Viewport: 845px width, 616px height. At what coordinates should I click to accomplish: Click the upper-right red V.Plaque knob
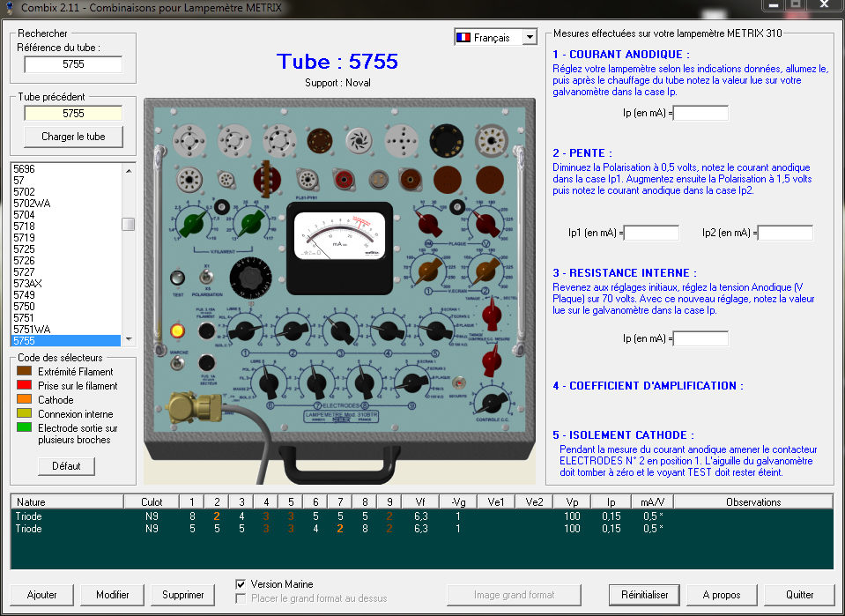click(486, 223)
